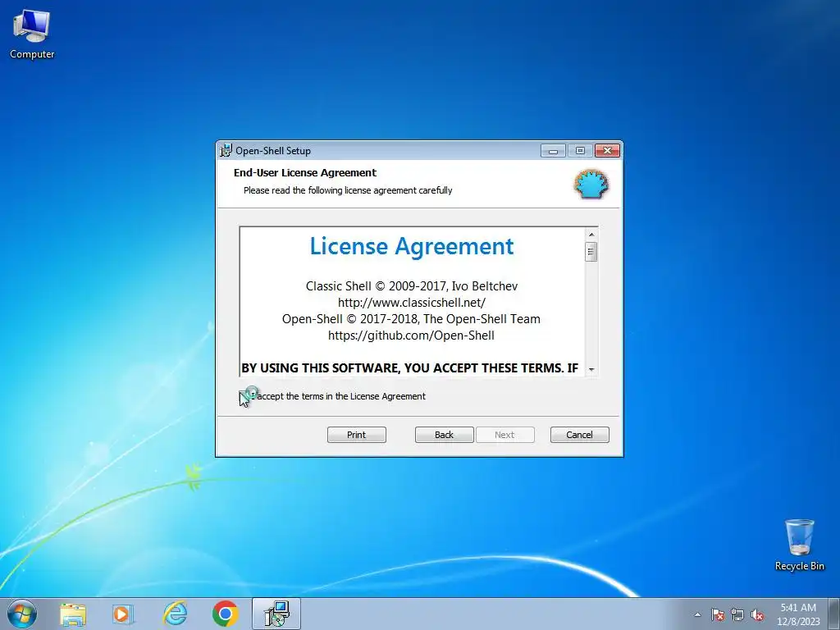Click the Open-Shell installer taskbar button
Screen dimensions: 840x630
tap(276, 614)
